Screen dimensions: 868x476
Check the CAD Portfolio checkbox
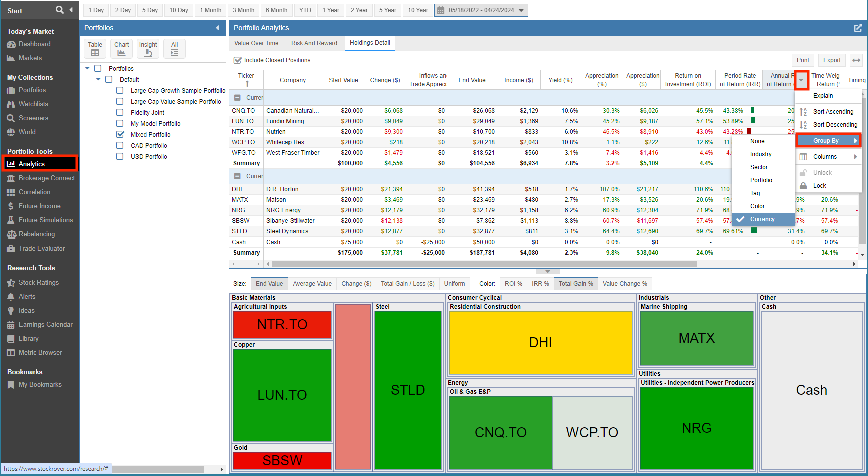point(120,145)
